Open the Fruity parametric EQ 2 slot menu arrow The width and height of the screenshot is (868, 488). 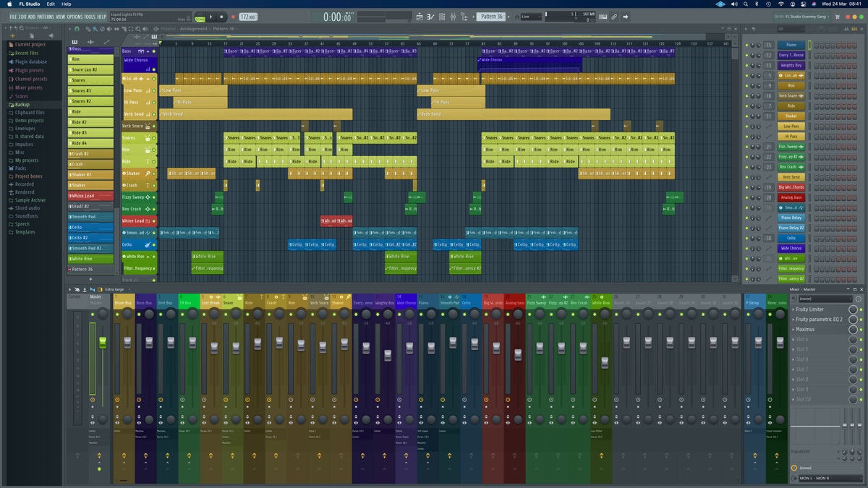793,320
